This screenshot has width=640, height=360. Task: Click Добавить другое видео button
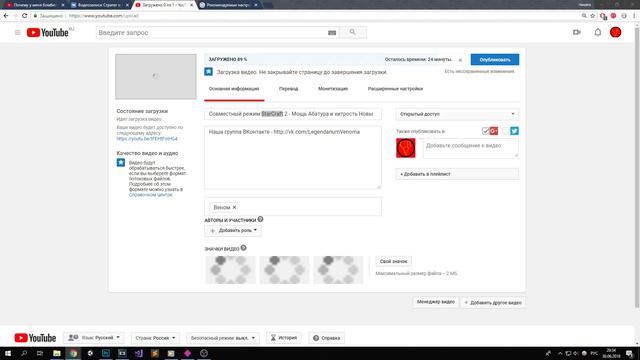(x=493, y=302)
